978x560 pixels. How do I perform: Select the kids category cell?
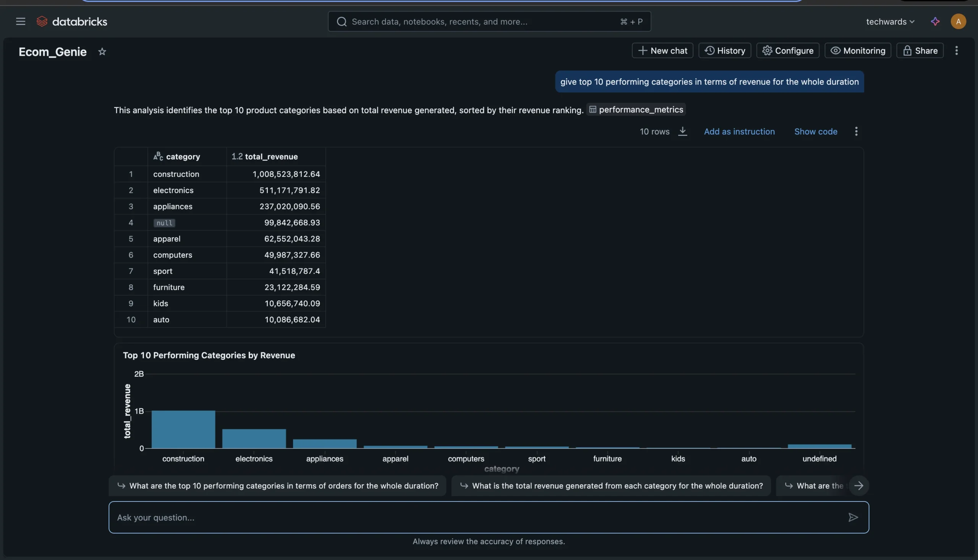tap(187, 303)
